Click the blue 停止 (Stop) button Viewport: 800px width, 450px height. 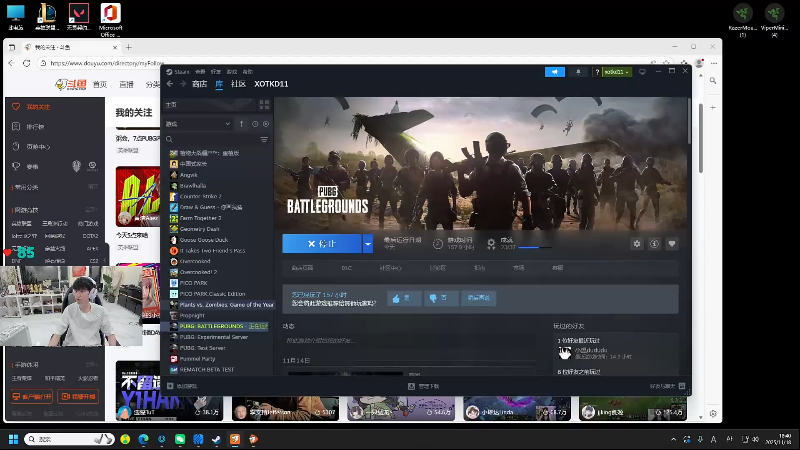322,244
